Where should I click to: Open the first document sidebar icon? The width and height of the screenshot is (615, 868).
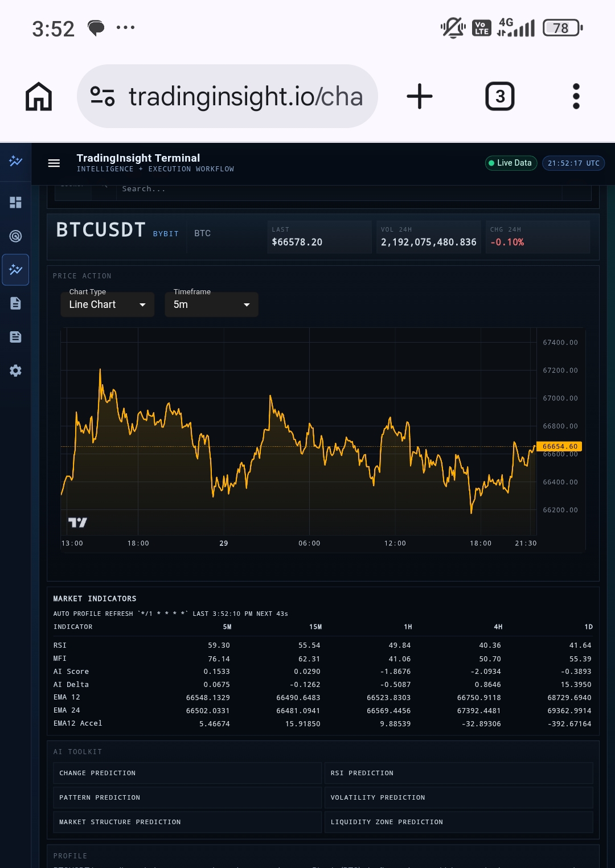click(15, 303)
